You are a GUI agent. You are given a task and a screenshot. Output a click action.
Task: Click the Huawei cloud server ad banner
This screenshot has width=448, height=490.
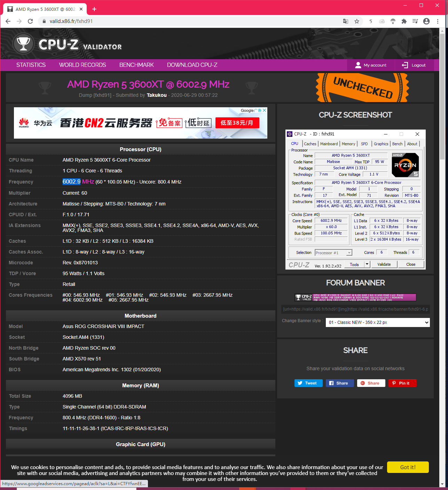tap(141, 123)
